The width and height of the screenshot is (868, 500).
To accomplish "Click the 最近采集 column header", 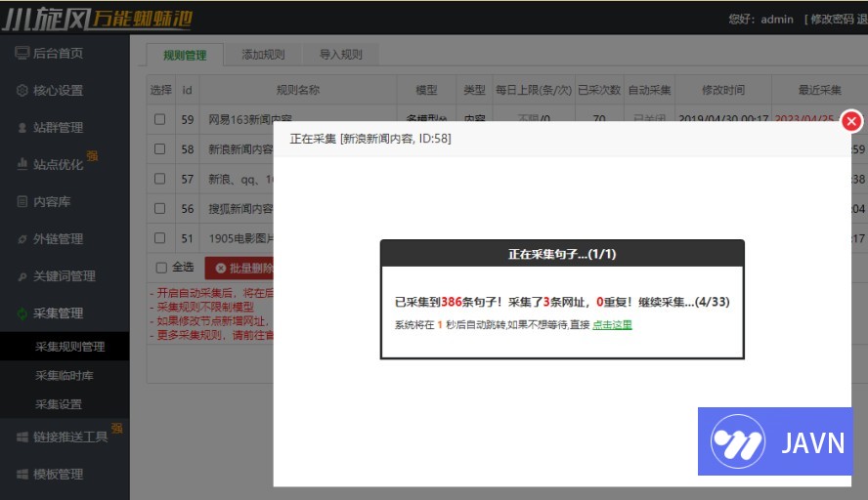I will click(x=819, y=90).
